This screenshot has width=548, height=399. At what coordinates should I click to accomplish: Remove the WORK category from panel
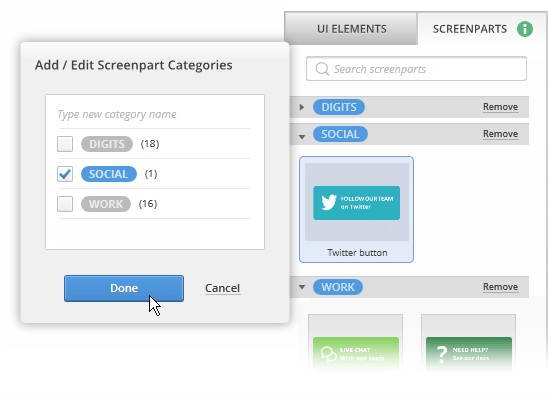tap(500, 287)
